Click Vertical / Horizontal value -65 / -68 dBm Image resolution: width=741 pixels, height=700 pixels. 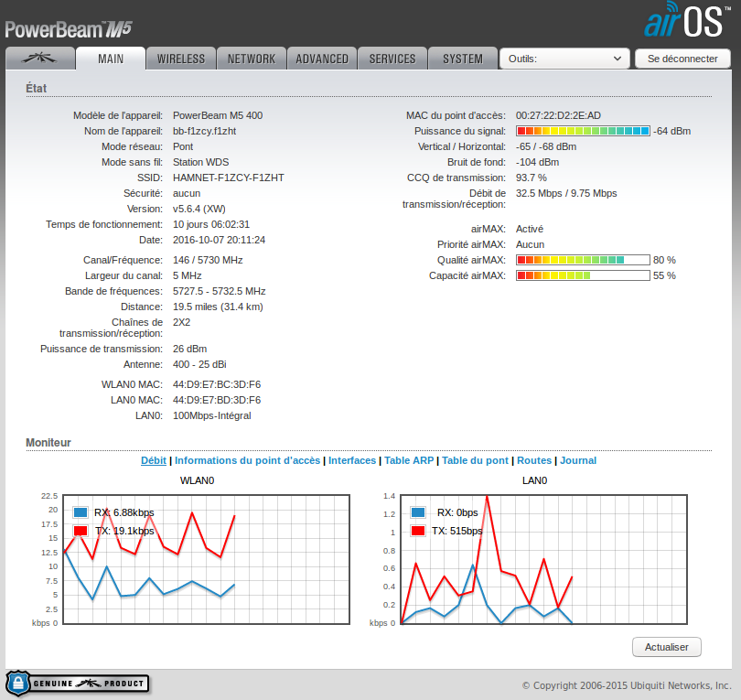(546, 146)
